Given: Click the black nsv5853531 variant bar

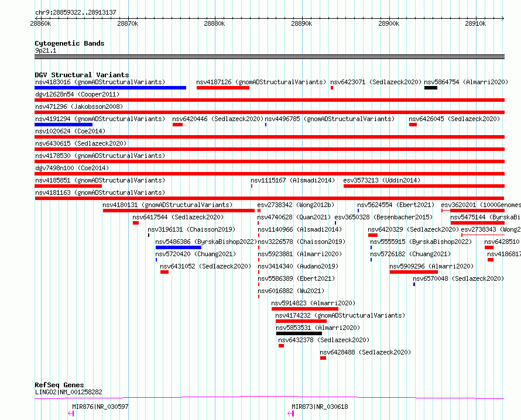Looking at the screenshot, I should [299, 333].
